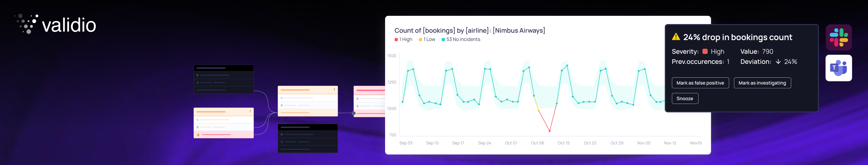
Task: Click the red anomaly point at chart low
Action: click(x=549, y=131)
